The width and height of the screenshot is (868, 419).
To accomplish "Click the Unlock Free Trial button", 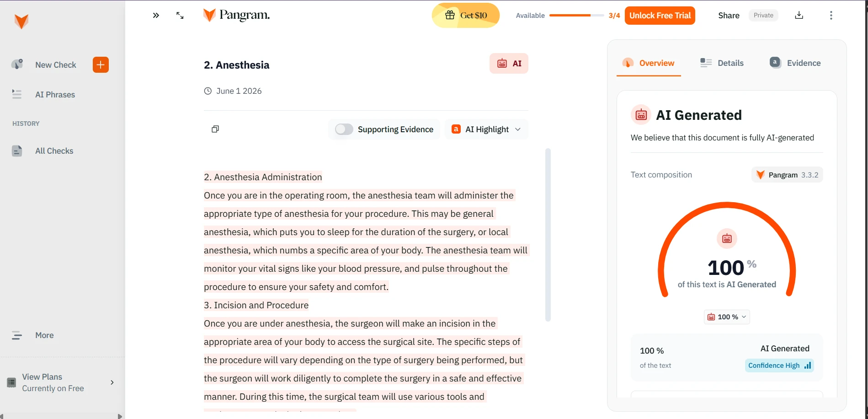I will pos(660,16).
